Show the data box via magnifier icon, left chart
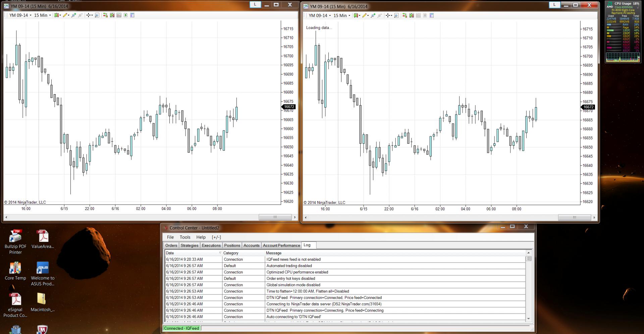Image resolution: width=644 pixels, height=334 pixels. click(x=97, y=15)
